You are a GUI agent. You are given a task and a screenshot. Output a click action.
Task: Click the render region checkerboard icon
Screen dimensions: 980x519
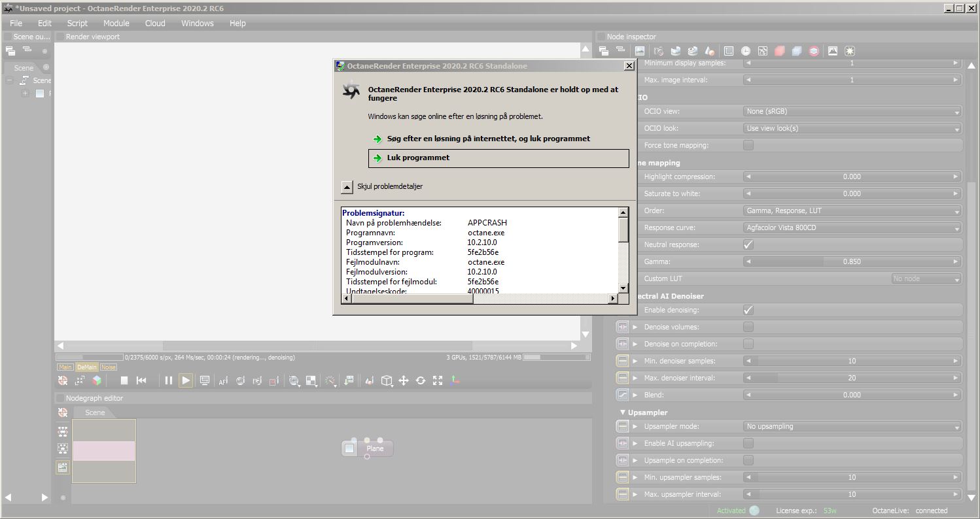(x=311, y=380)
